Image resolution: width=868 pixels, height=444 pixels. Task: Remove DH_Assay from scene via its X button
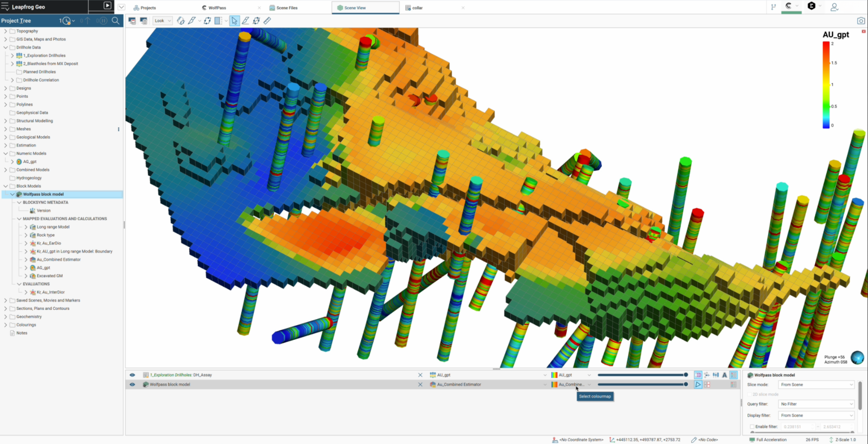[x=420, y=374]
